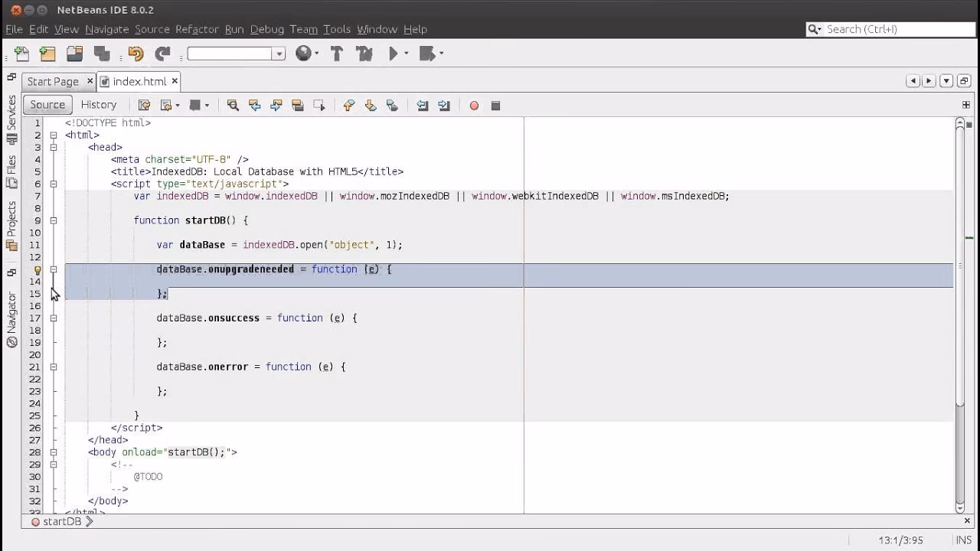The image size is (980, 551).
Task: Open the Back navigation history dropdown arrow
Action: pos(178,106)
